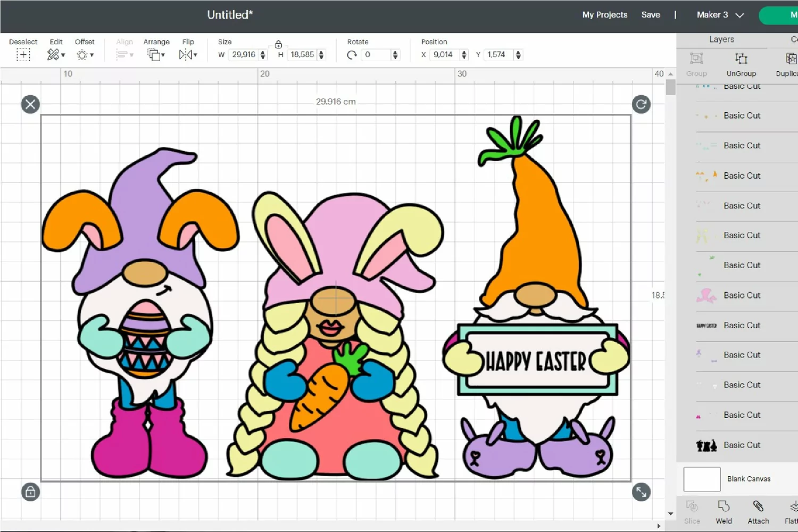Click the resize handle on the selection box
Image resolution: width=798 pixels, height=532 pixels.
click(x=641, y=492)
